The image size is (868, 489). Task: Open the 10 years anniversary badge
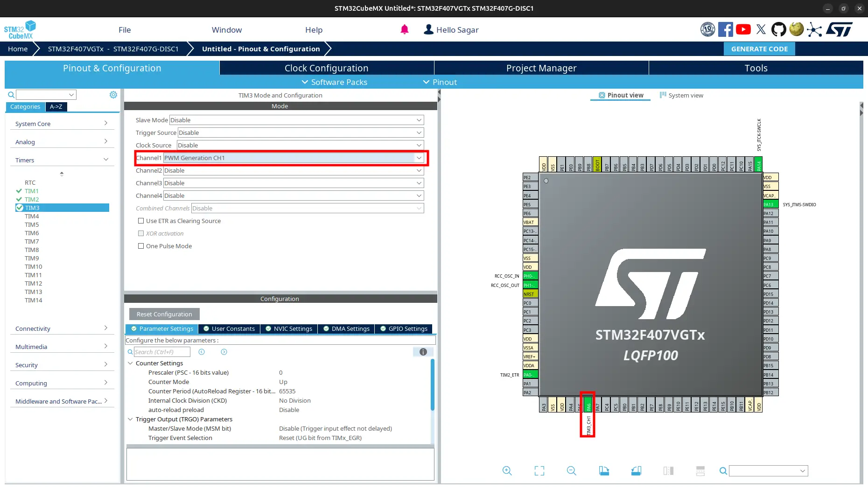pyautogui.click(x=707, y=29)
